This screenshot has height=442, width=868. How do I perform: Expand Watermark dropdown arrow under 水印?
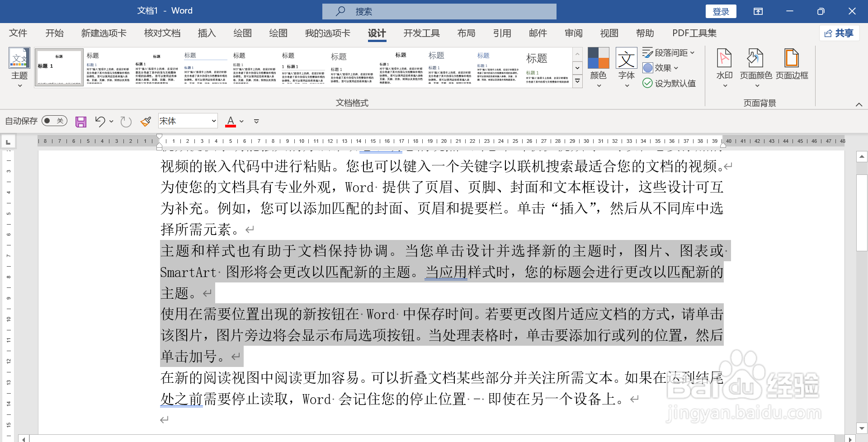pyautogui.click(x=725, y=85)
